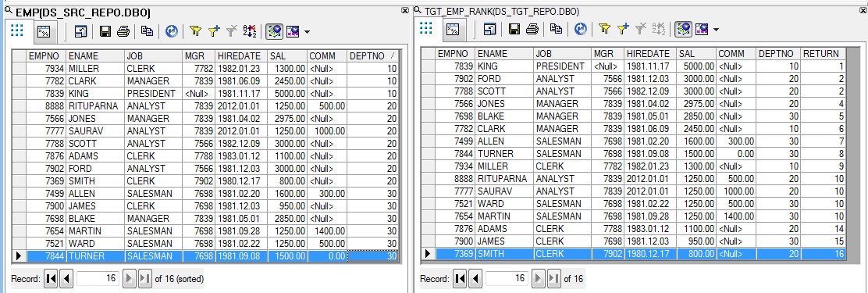Click open-in-new-window icon in EMP toolbar
This screenshot has height=293, width=868.
[81, 31]
